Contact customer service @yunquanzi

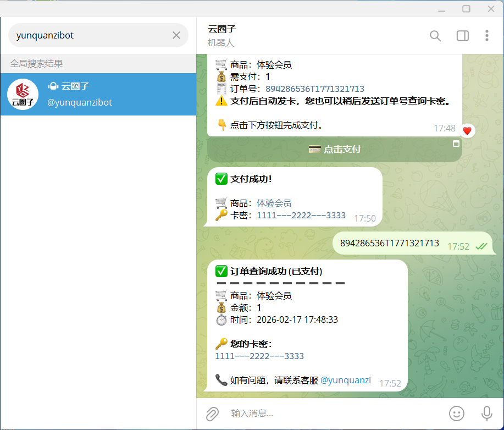[346, 380]
